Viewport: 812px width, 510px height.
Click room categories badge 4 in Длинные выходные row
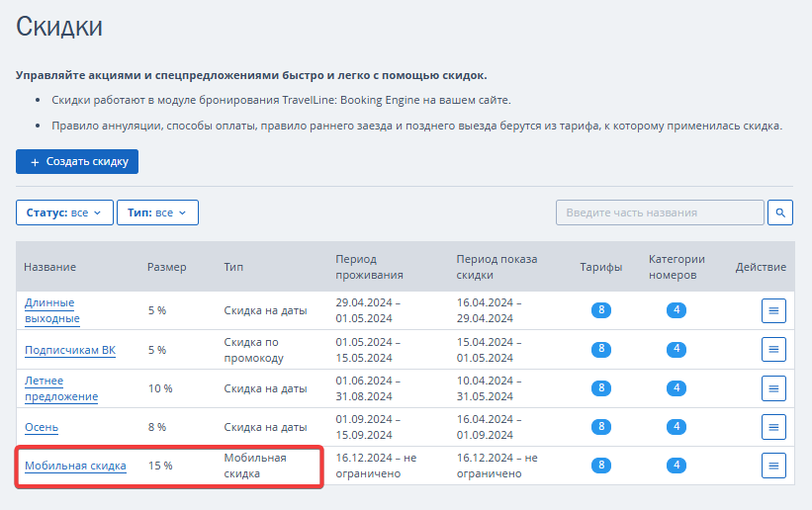(677, 310)
